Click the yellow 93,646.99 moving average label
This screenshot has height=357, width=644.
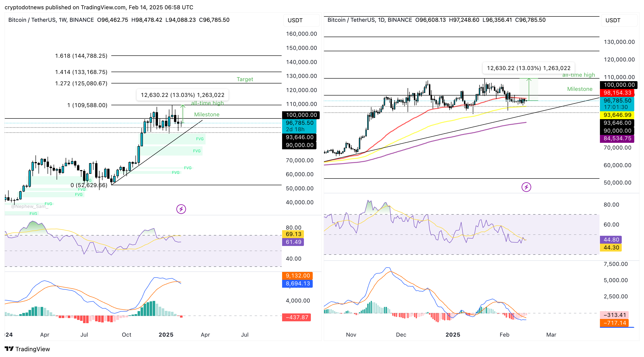point(617,115)
